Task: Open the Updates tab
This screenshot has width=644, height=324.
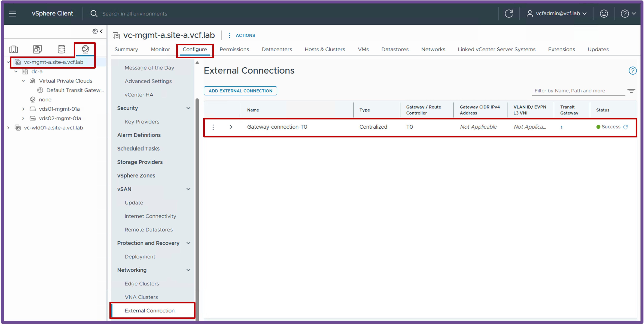Action: [x=598, y=49]
